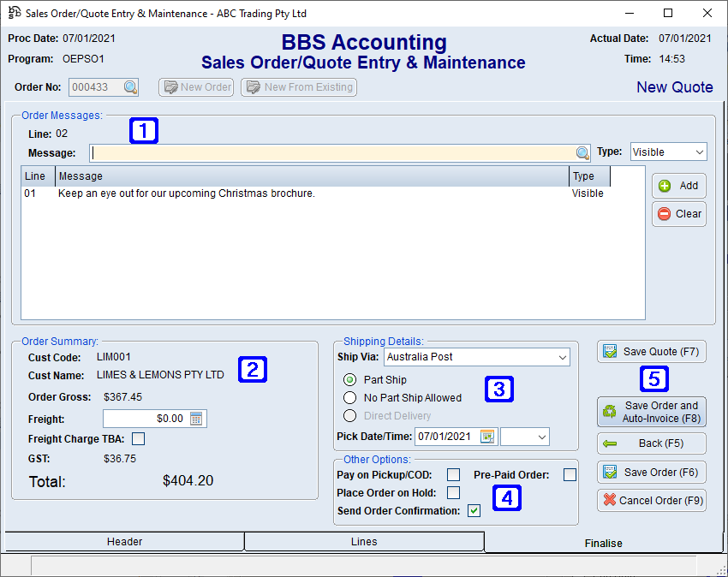
Task: Click the Save Order (F6) button
Action: pyautogui.click(x=651, y=472)
